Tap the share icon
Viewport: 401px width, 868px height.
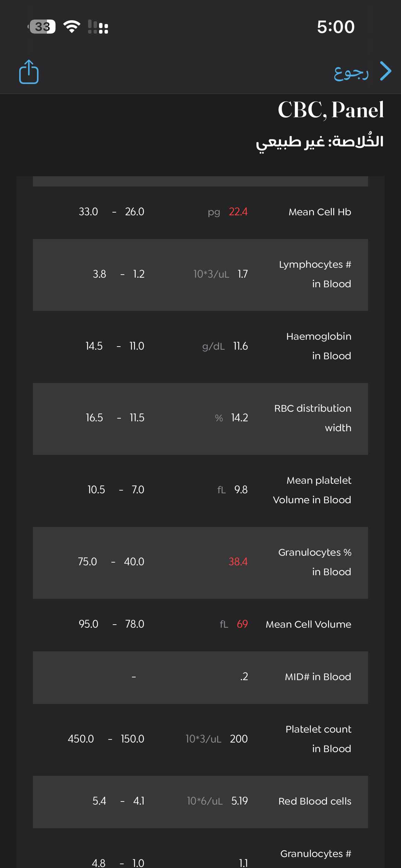click(29, 72)
